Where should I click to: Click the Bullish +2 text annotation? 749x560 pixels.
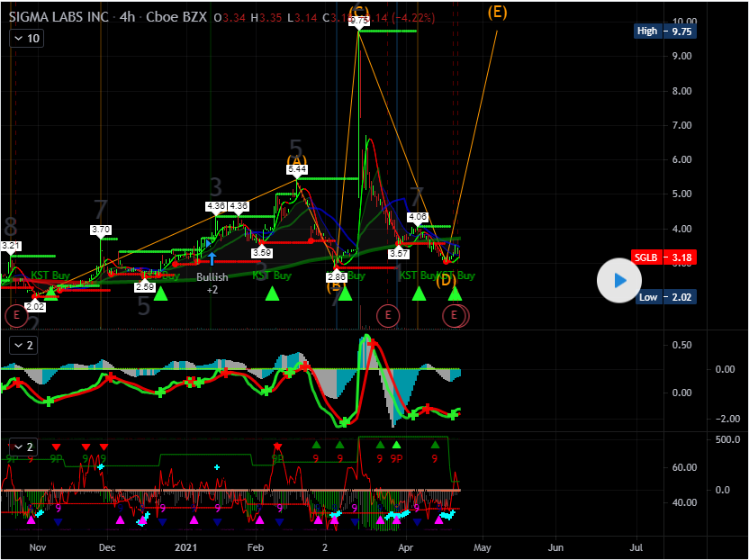point(212,283)
